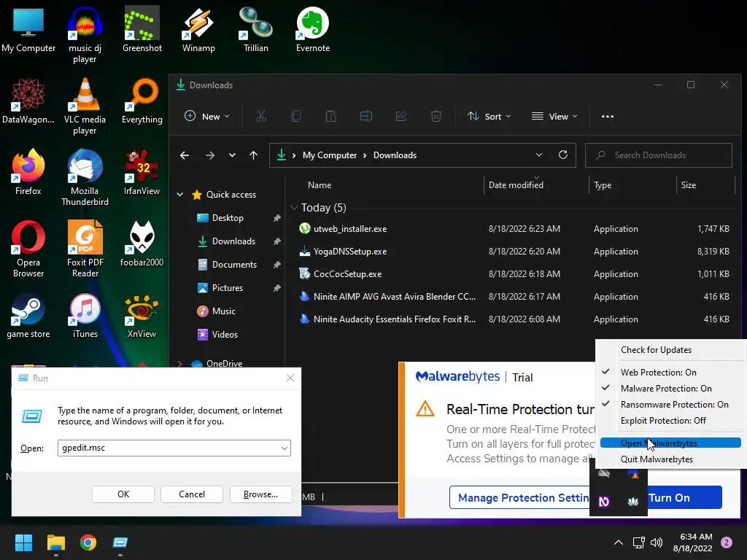Screen dimensions: 747x560
Task: Open the Greenshot desktop shortcut
Action: click(142, 29)
